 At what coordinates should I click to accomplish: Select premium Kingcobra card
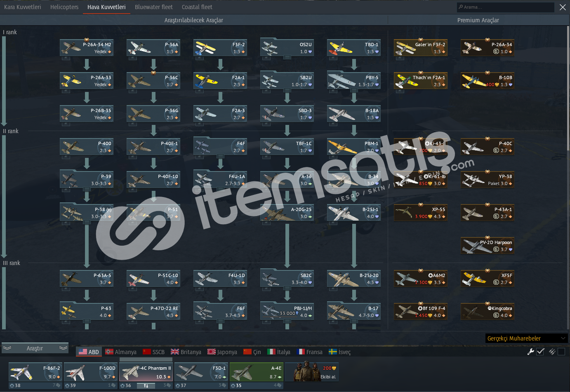tap(488, 312)
